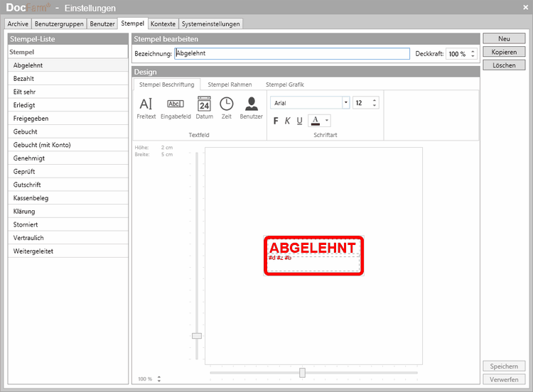Insert an Eingabefeld input field
This screenshot has width=533, height=392.
click(x=176, y=107)
